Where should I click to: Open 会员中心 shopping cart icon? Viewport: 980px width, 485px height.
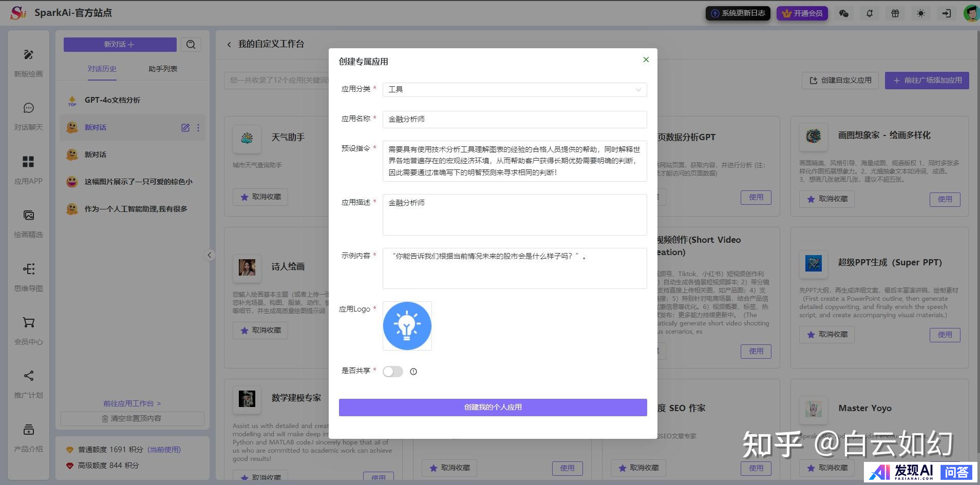point(28,322)
